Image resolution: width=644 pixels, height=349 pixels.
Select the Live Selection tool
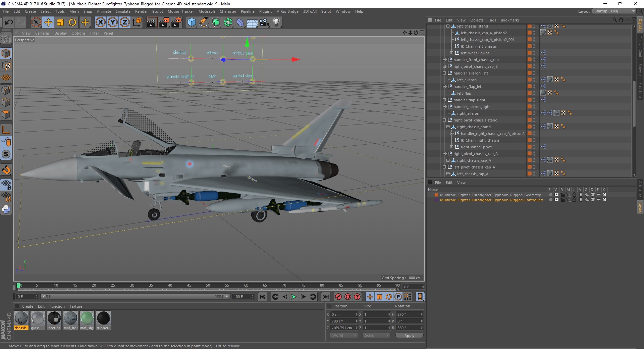pyautogui.click(x=36, y=22)
